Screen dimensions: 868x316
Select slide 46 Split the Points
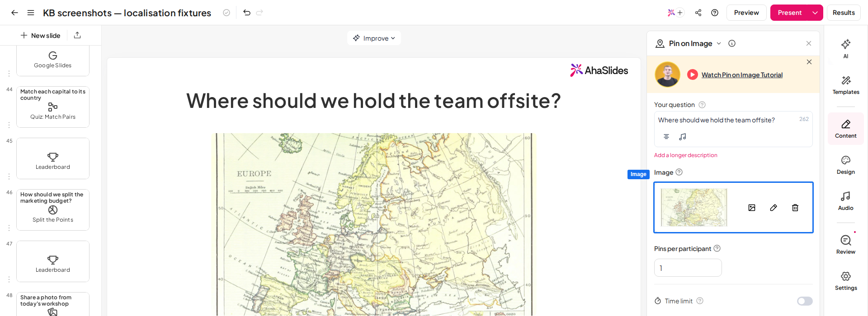53,210
